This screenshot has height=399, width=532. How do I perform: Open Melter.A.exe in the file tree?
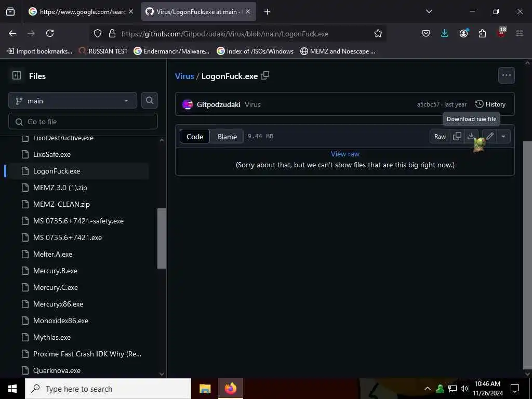coord(52,254)
